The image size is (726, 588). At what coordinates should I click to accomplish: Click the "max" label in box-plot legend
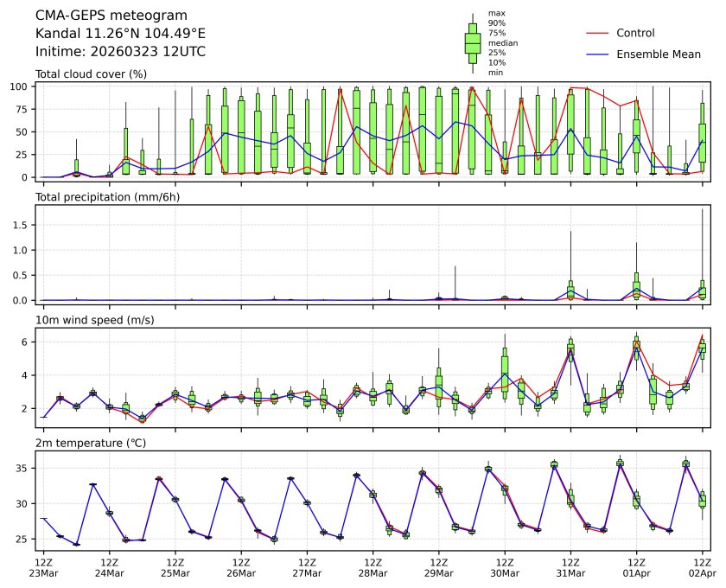tap(496, 13)
